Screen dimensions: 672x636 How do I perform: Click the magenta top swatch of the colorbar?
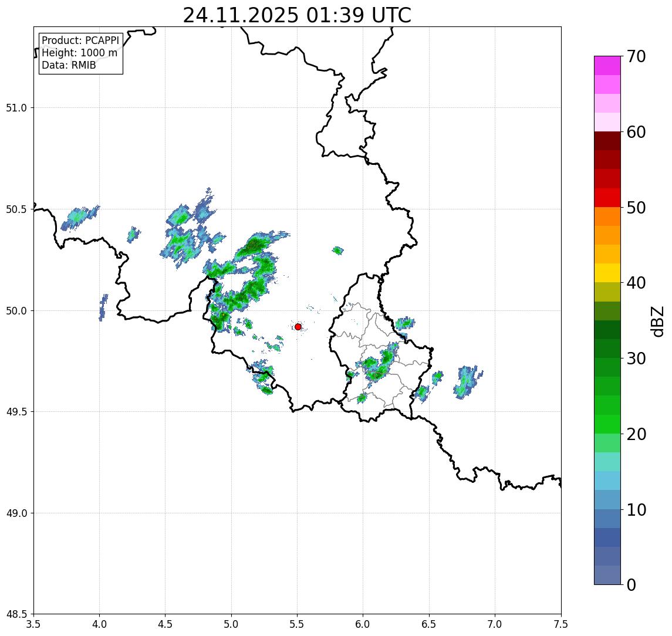tap(607, 66)
